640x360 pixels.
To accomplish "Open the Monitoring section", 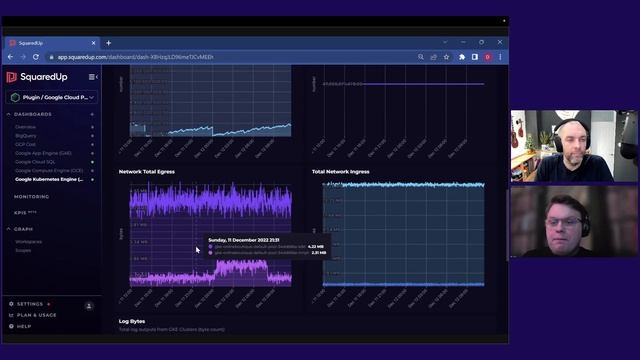I will (31, 197).
